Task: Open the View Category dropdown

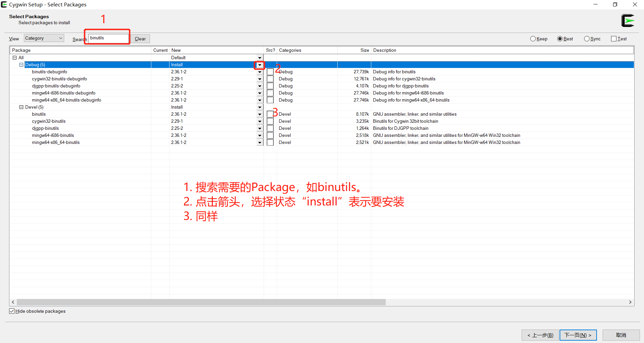Action: tap(44, 38)
